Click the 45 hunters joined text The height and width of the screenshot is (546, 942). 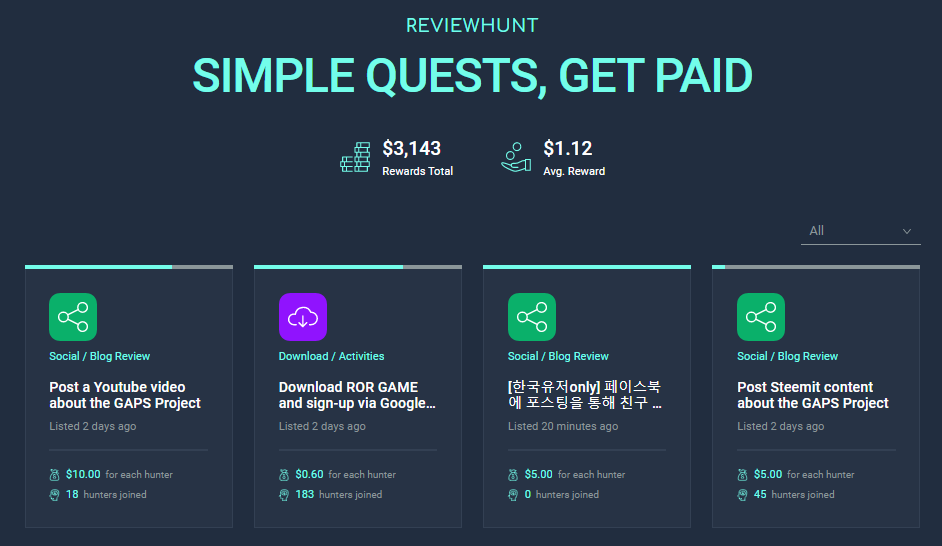click(794, 495)
